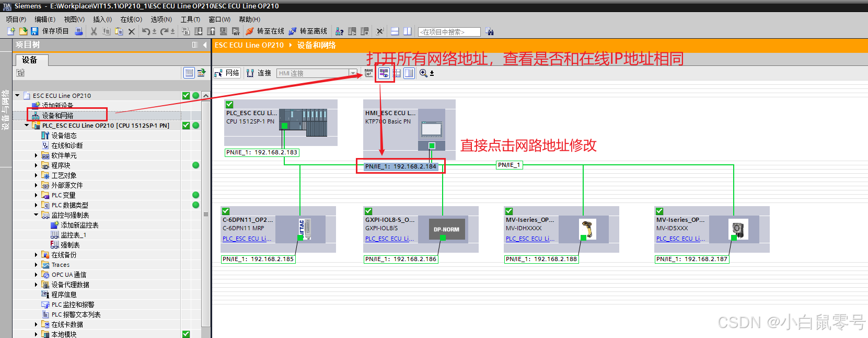This screenshot has width=868, height=338.
Task: Select the CPU 1512SP-1 PN device image
Action: [x=303, y=121]
